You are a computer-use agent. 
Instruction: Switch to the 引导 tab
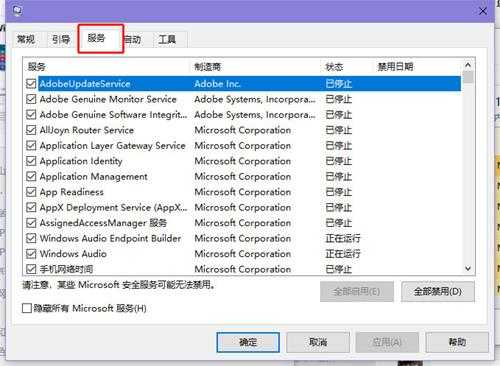tap(61, 40)
